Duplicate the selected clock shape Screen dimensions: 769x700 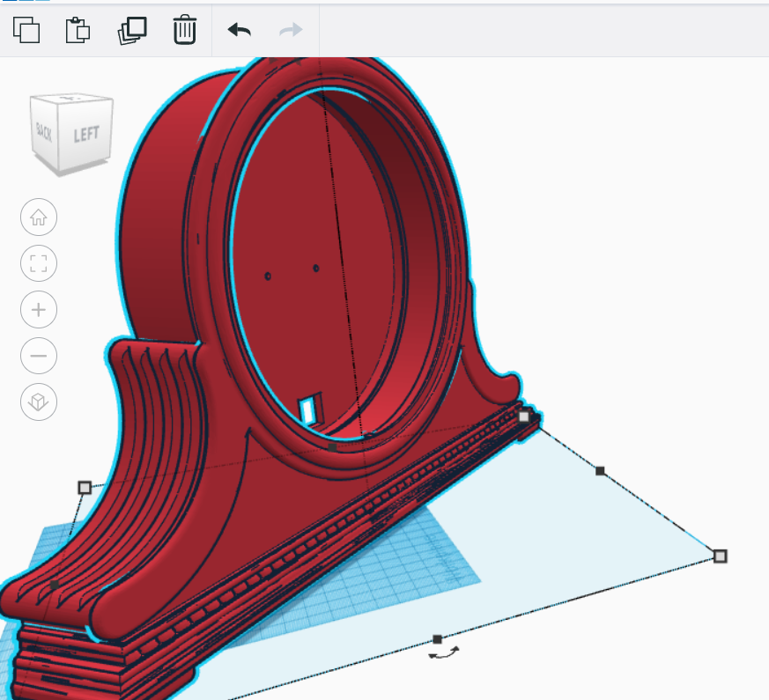pyautogui.click(x=131, y=30)
